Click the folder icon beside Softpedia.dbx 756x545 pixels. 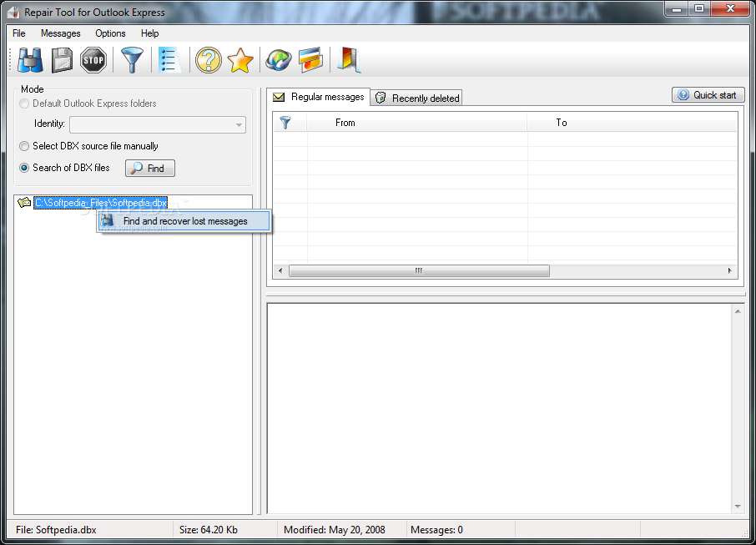coord(24,203)
